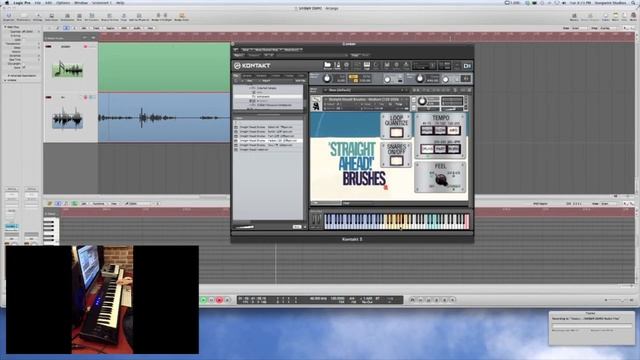Open the Help menu in menu bar

coord(120,2)
